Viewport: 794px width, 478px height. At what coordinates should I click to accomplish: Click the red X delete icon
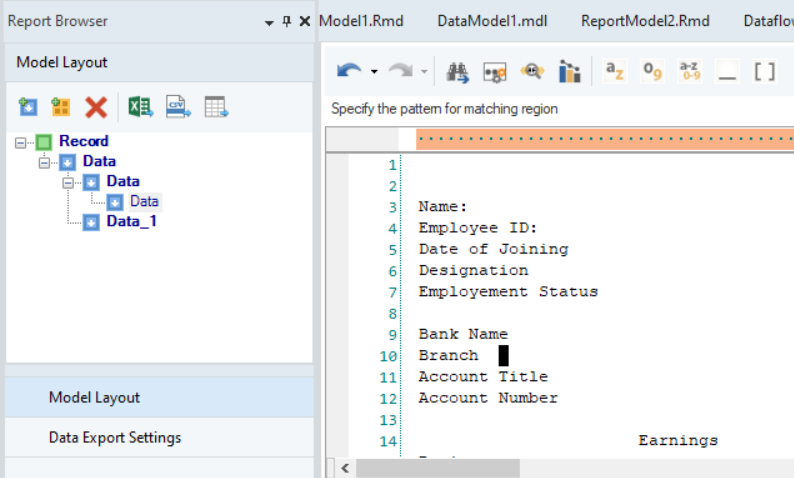(96, 107)
